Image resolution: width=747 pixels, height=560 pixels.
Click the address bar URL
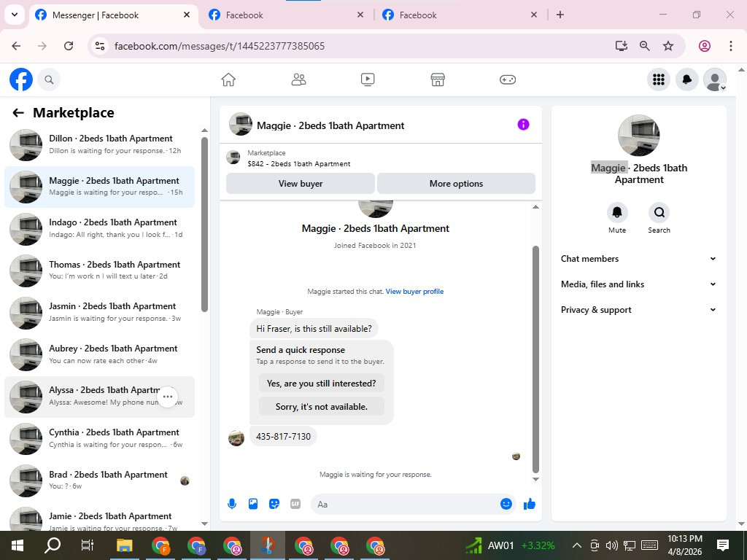point(220,46)
